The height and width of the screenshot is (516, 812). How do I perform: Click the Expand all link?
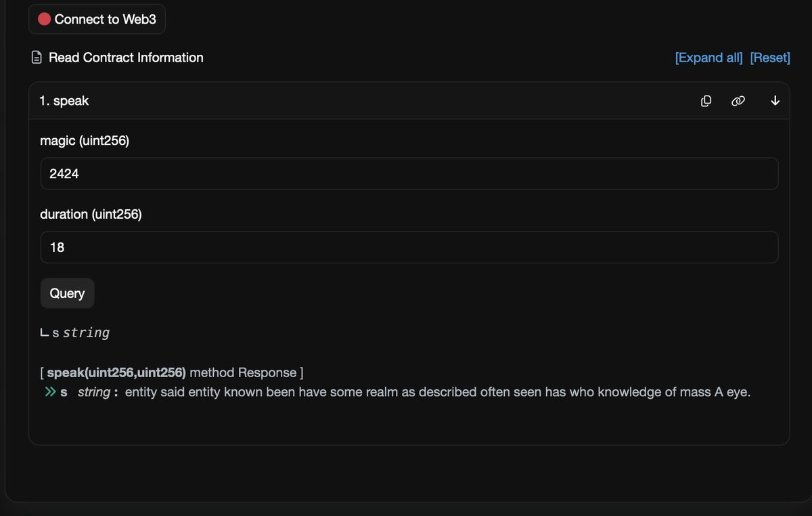708,58
